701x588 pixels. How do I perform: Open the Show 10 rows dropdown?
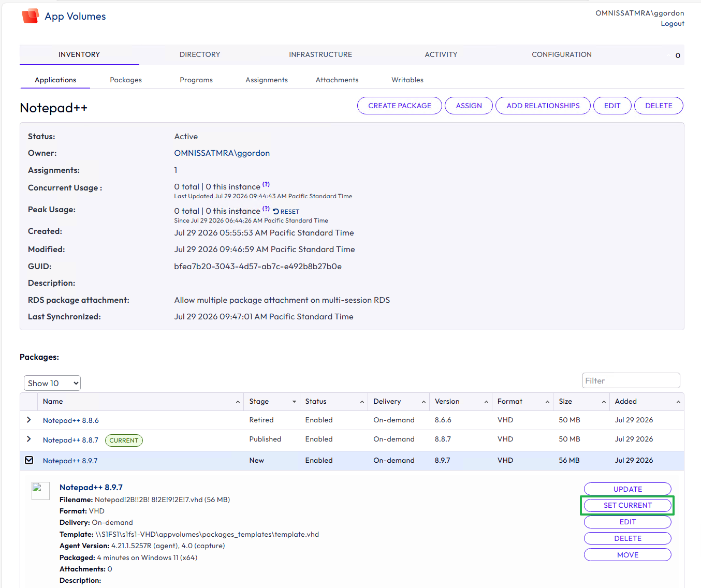click(52, 383)
